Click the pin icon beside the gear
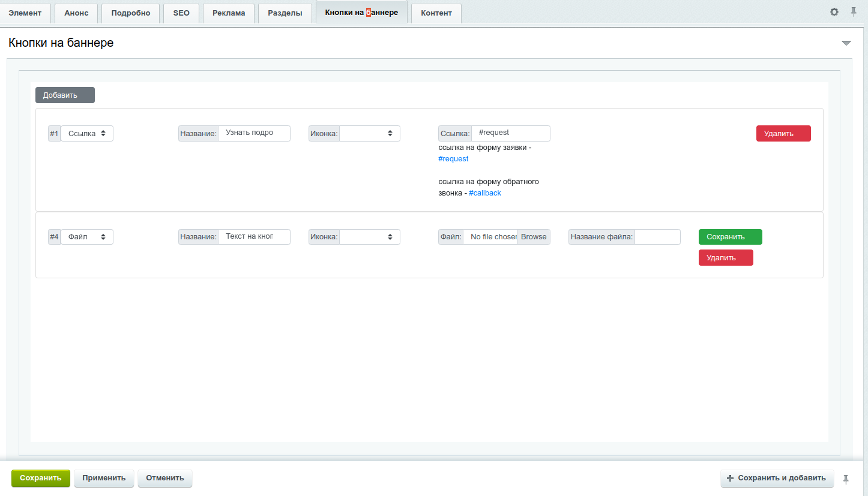This screenshot has width=868, height=496. [854, 12]
